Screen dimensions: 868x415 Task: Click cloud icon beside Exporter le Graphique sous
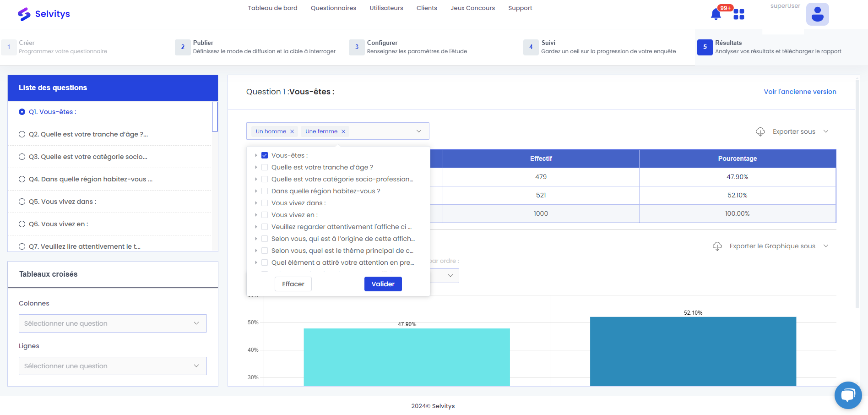[x=717, y=246]
